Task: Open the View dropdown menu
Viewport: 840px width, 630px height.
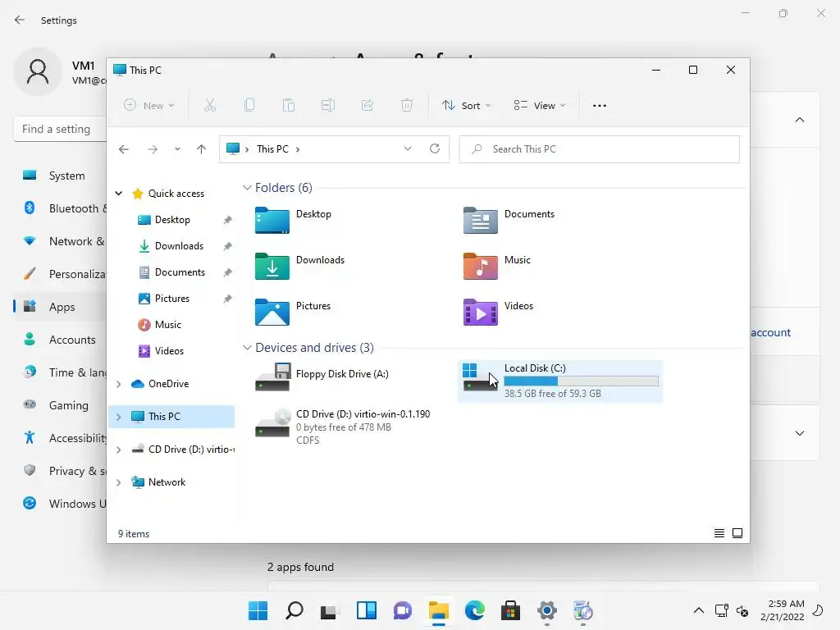Action: 540,106
